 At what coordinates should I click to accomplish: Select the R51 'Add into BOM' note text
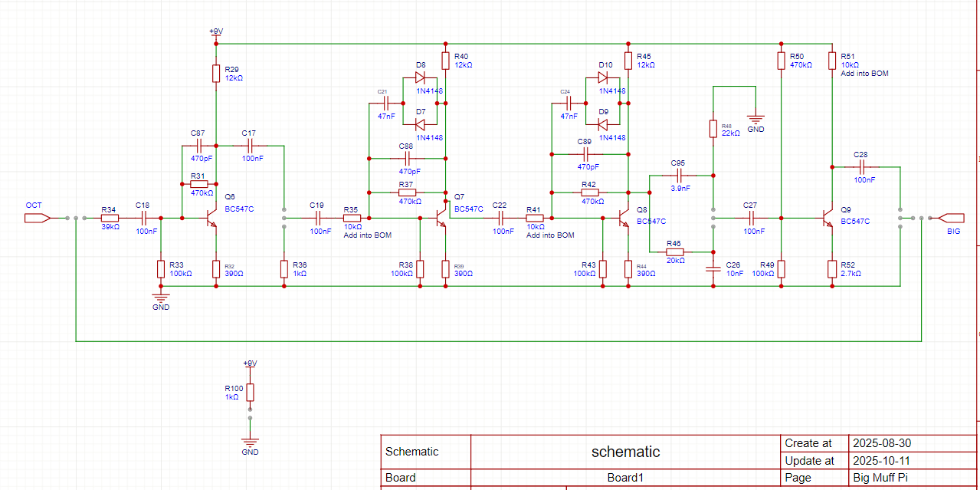pos(864,74)
